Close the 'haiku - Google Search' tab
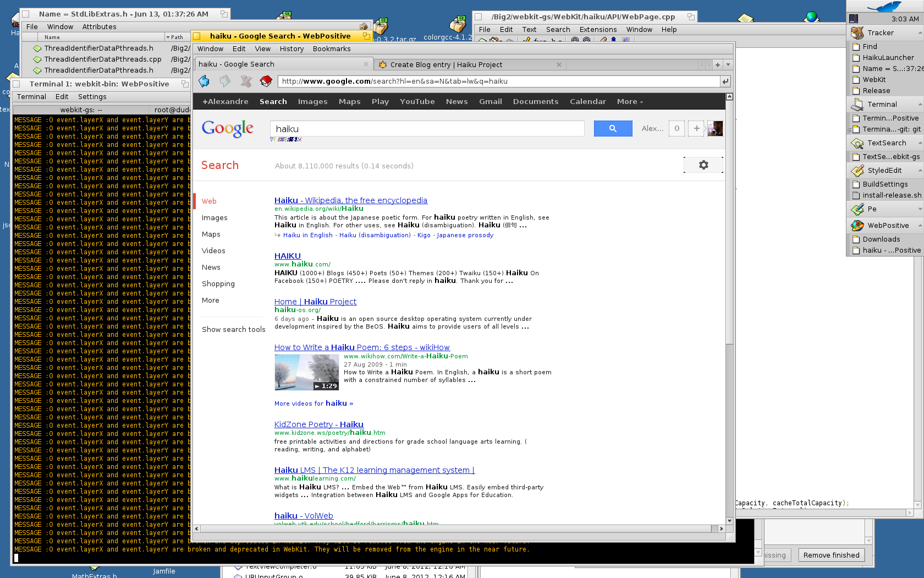The width and height of the screenshot is (924, 578). (x=366, y=64)
